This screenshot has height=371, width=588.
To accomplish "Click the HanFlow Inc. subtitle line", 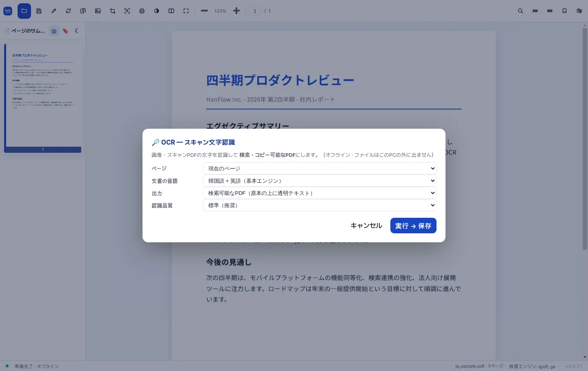I will pos(271,99).
